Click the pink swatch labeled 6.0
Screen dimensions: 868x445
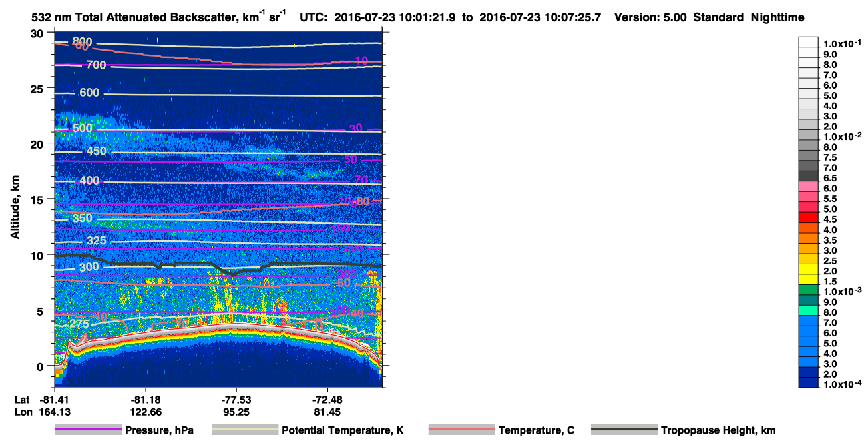pos(808,187)
